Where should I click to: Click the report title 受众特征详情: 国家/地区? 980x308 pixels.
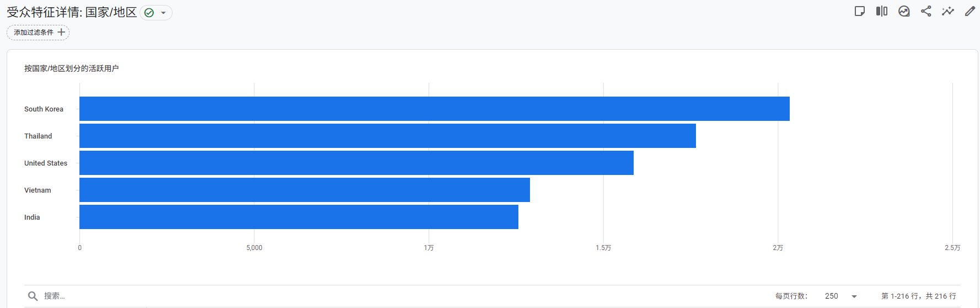pos(72,12)
